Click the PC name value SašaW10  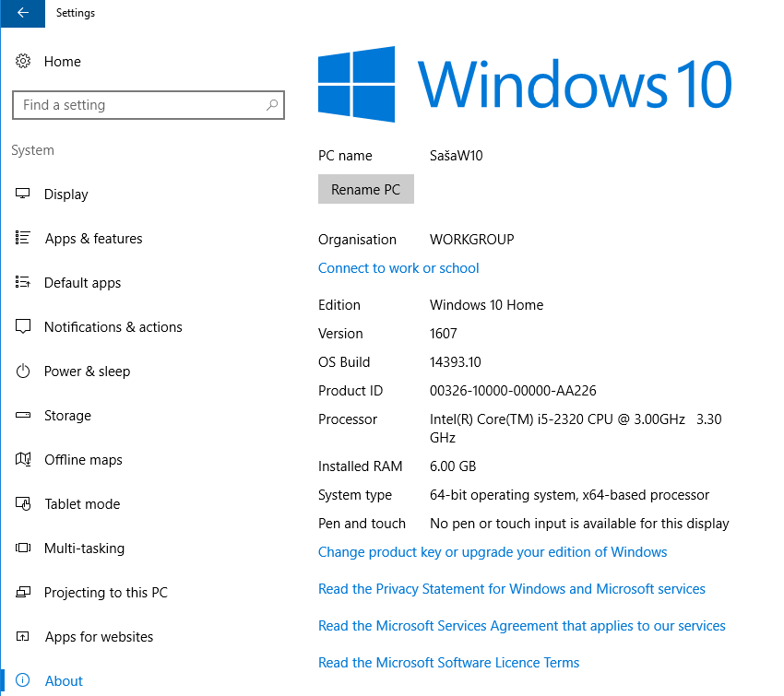click(x=456, y=156)
